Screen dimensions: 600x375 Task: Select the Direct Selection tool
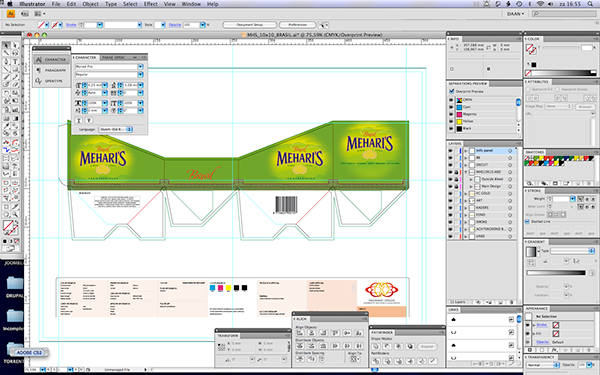pos(15,46)
